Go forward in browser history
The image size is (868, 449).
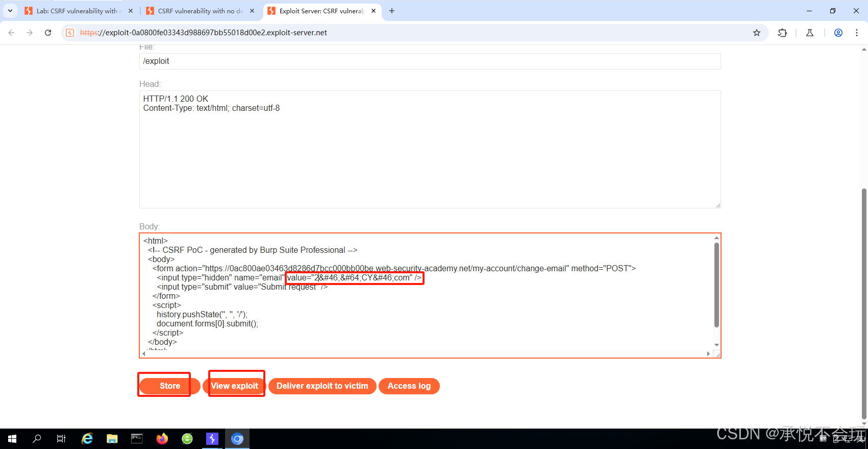[30, 33]
